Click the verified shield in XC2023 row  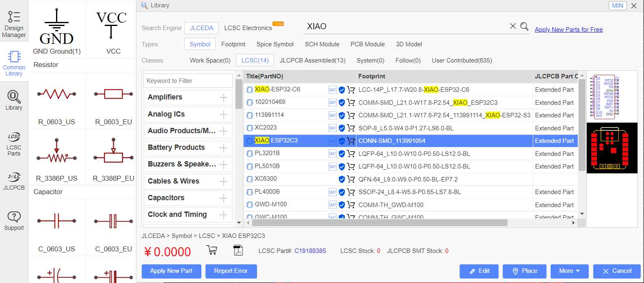click(341, 128)
